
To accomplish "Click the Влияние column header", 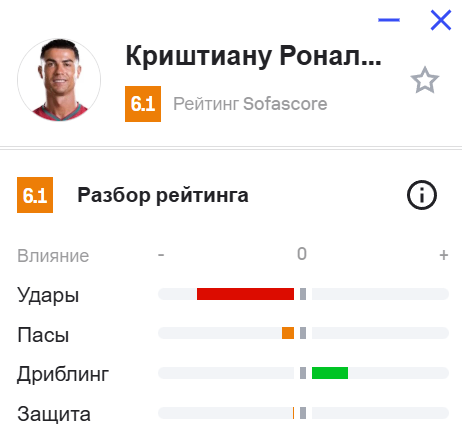I will 53,256.
